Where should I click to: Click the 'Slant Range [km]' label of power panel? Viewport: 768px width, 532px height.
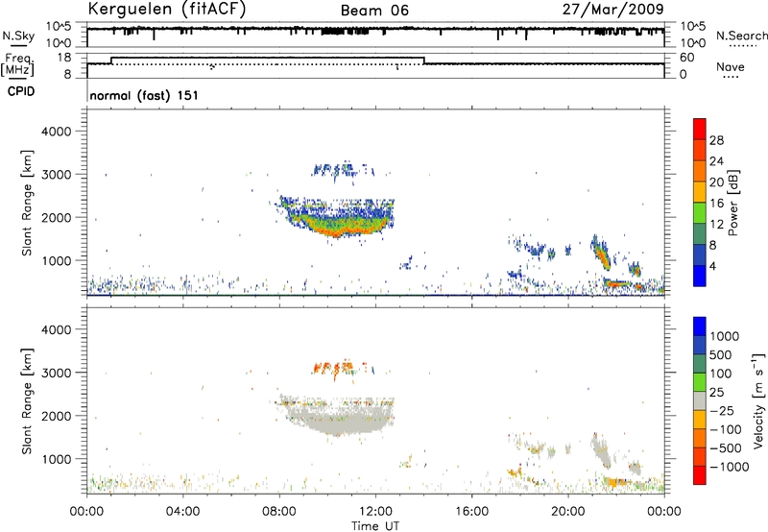27,203
